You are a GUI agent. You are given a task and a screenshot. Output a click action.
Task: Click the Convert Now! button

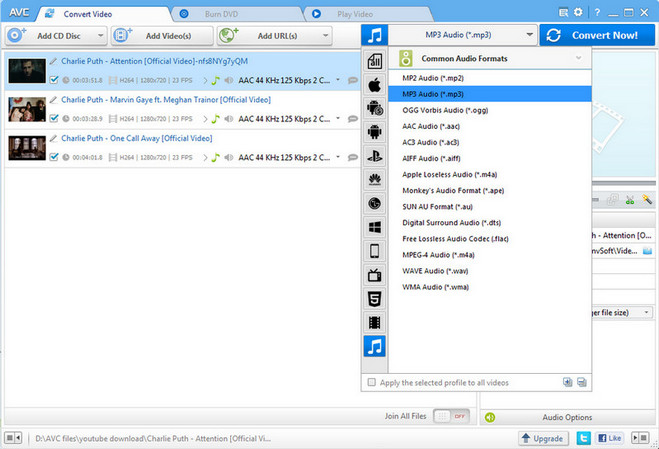point(597,35)
